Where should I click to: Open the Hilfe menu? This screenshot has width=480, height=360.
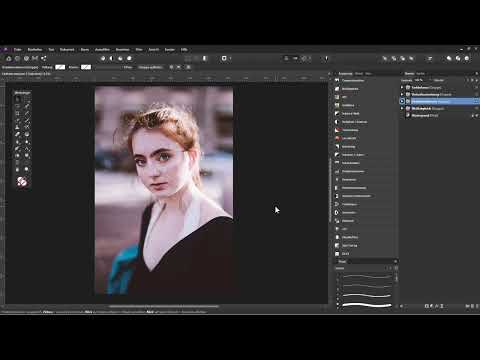click(x=184, y=50)
